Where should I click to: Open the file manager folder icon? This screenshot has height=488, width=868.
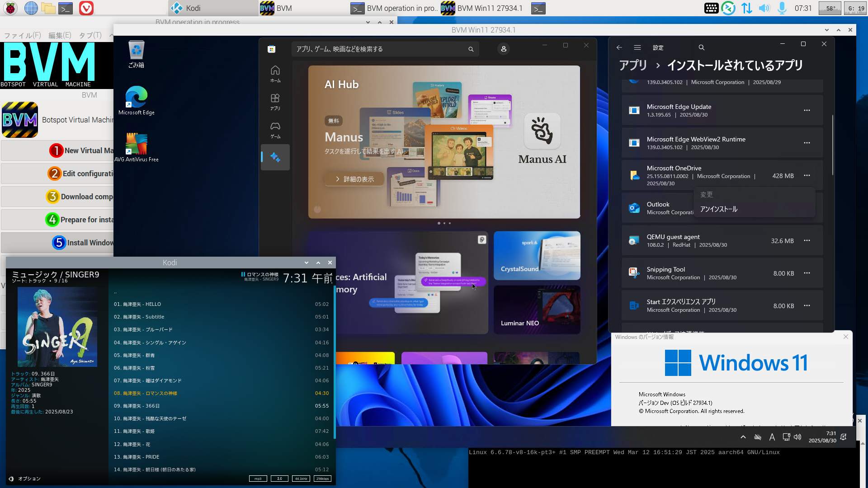(x=48, y=8)
